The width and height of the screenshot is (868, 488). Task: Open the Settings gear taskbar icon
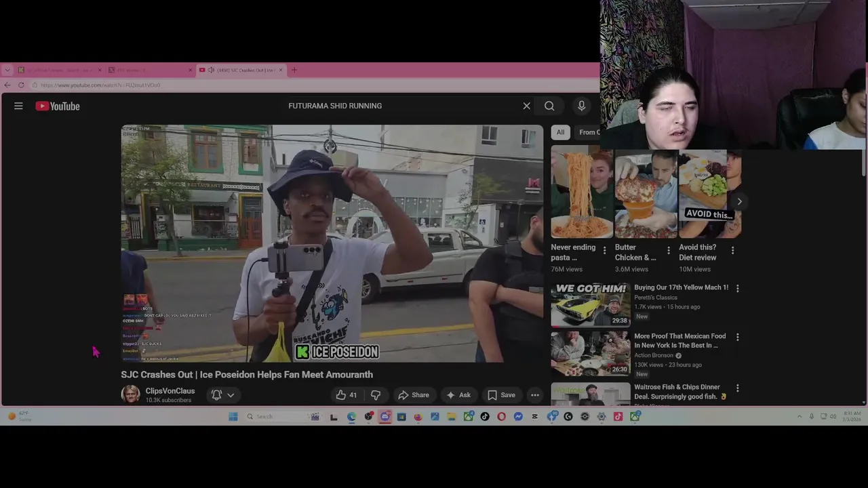coord(601,416)
